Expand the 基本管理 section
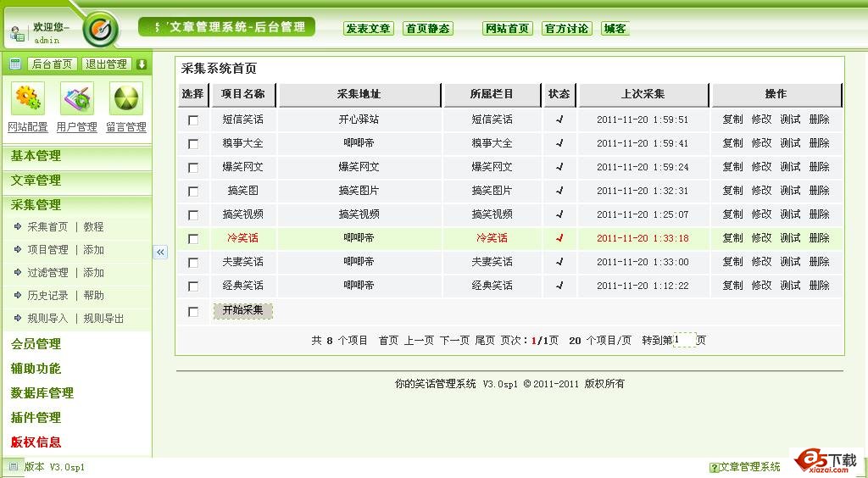Screen dimensions: 868x478 click(36, 156)
